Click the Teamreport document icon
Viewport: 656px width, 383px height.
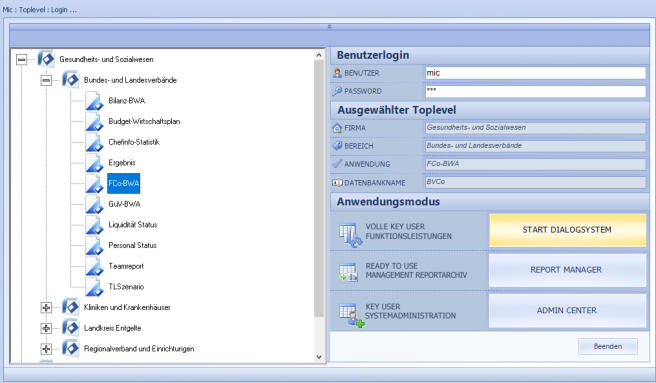coord(95,266)
